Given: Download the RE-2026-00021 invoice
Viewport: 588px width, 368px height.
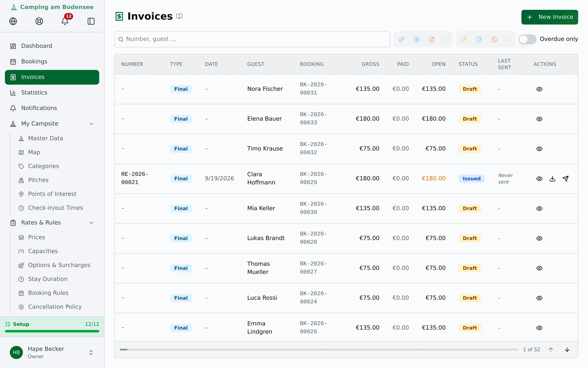Looking at the screenshot, I should click(552, 179).
